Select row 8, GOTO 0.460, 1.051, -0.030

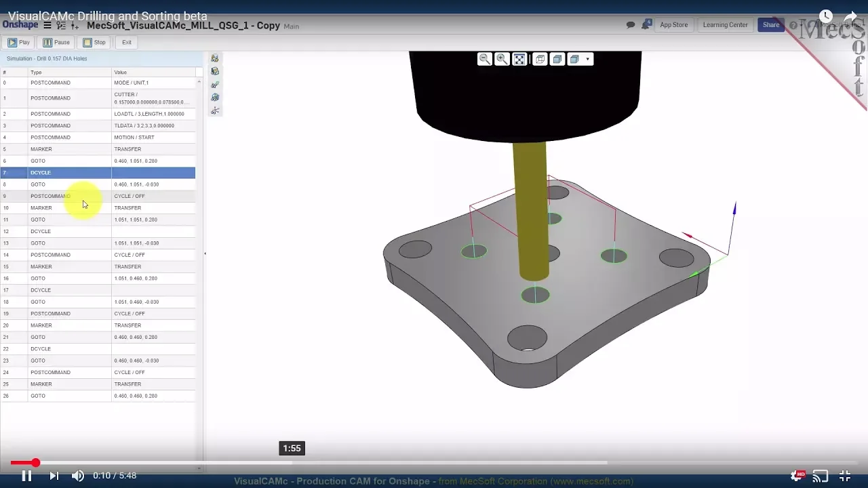98,184
